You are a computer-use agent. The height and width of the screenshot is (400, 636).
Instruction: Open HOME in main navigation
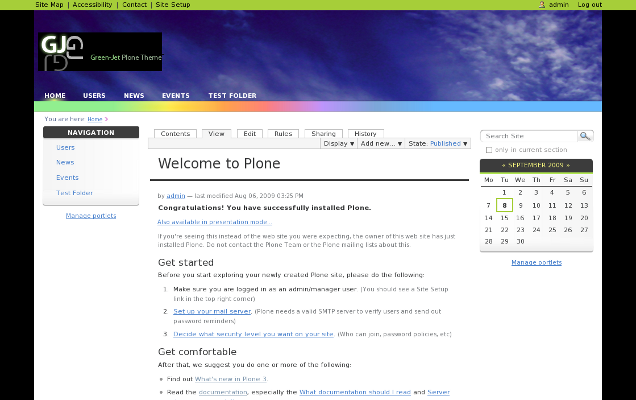click(55, 96)
